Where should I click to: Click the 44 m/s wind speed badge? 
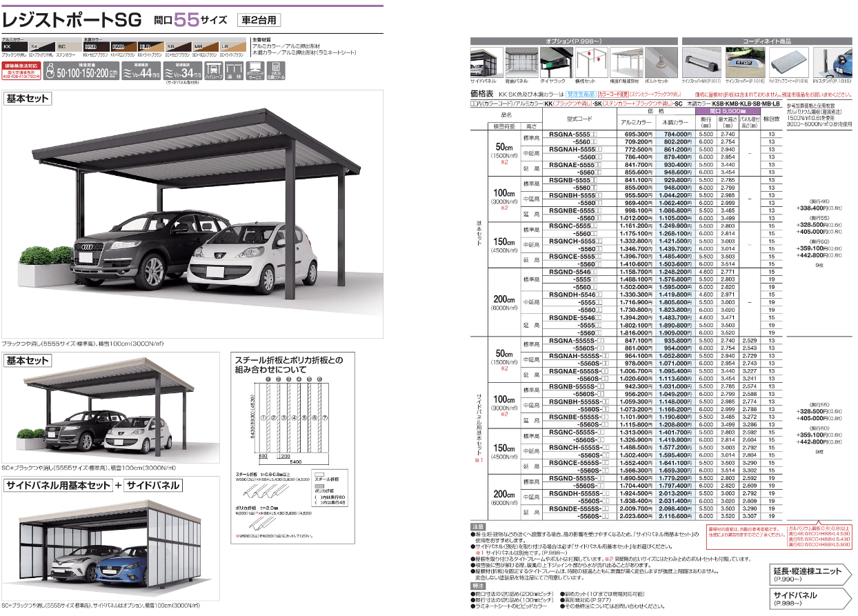pos(142,71)
